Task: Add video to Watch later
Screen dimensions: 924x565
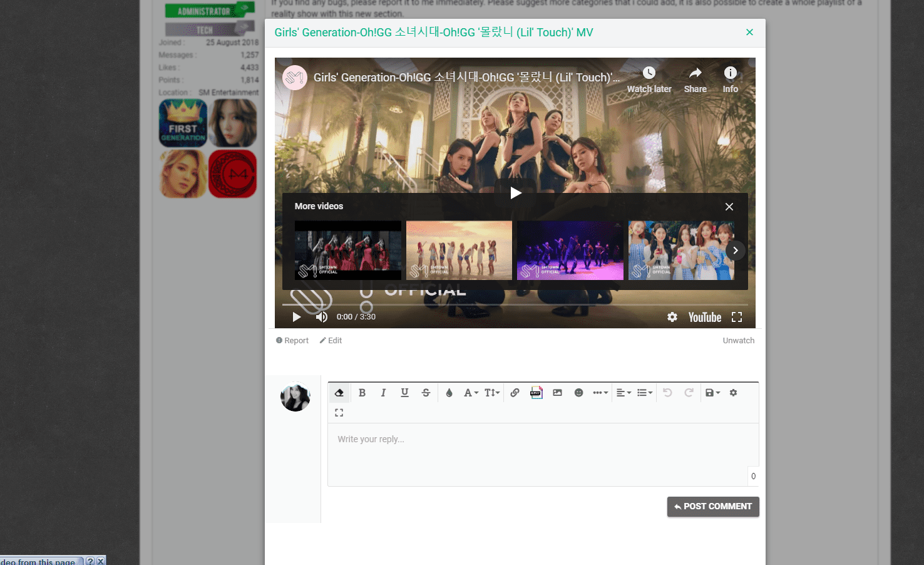Action: (649, 80)
